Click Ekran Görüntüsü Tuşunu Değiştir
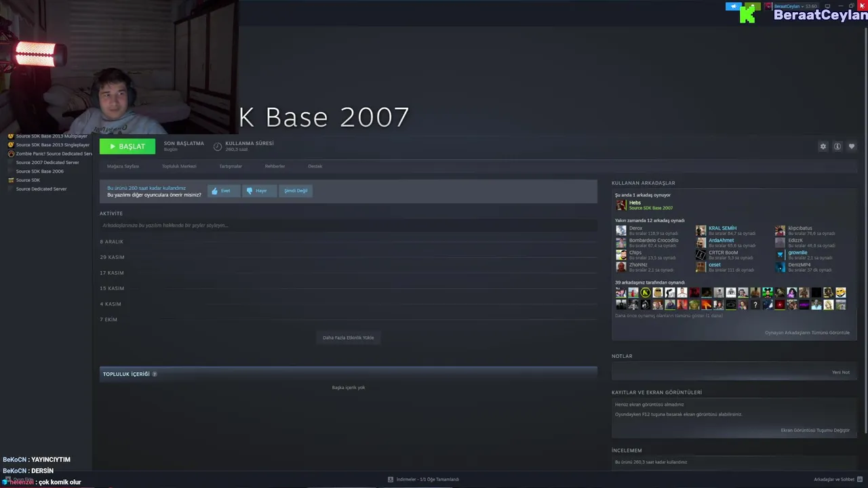This screenshot has width=868, height=488. 815,430
